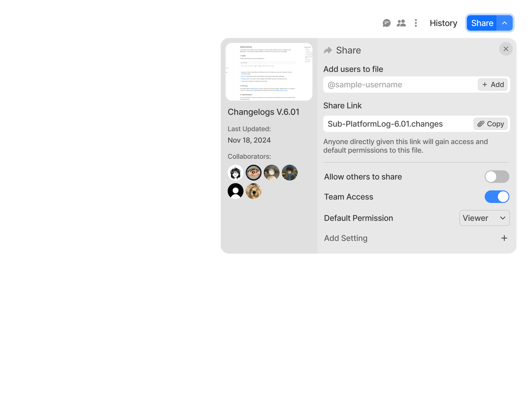This screenshot has width=532, height=399.
Task: Click the Add Setting plus icon
Action: (504, 238)
